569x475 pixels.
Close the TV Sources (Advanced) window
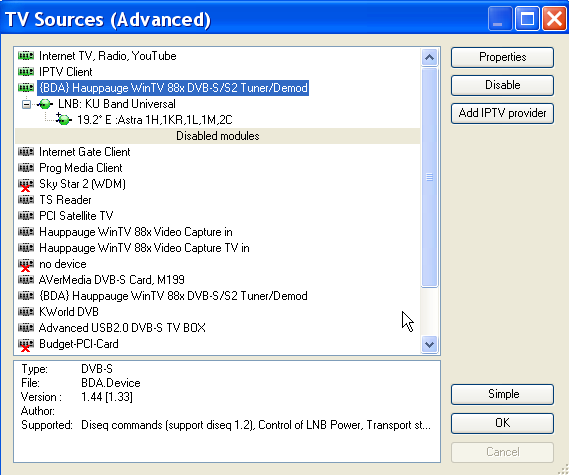pos(554,18)
